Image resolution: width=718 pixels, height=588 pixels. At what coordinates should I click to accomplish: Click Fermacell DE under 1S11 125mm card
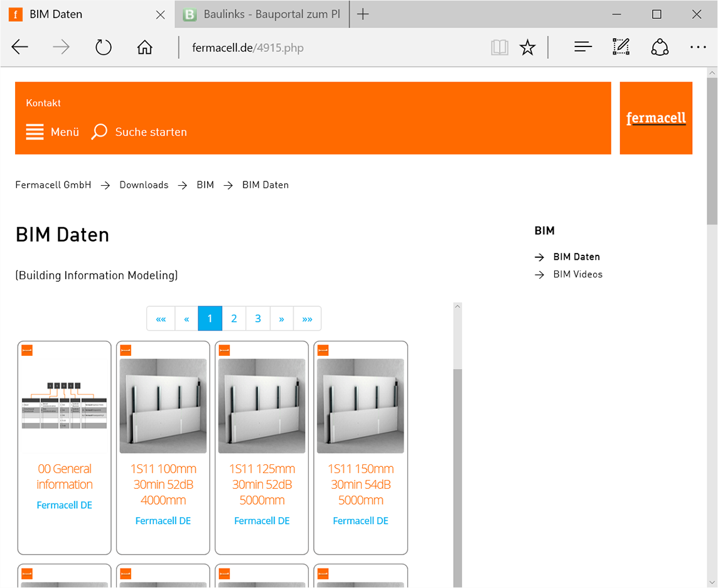pos(262,521)
